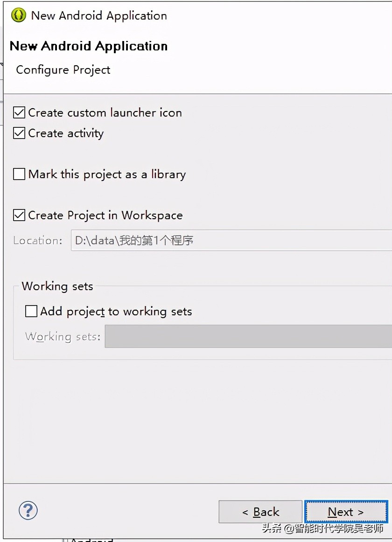Viewport: 392px width, 542px height.
Task: Click the 'Create activity' label text
Action: (66, 133)
